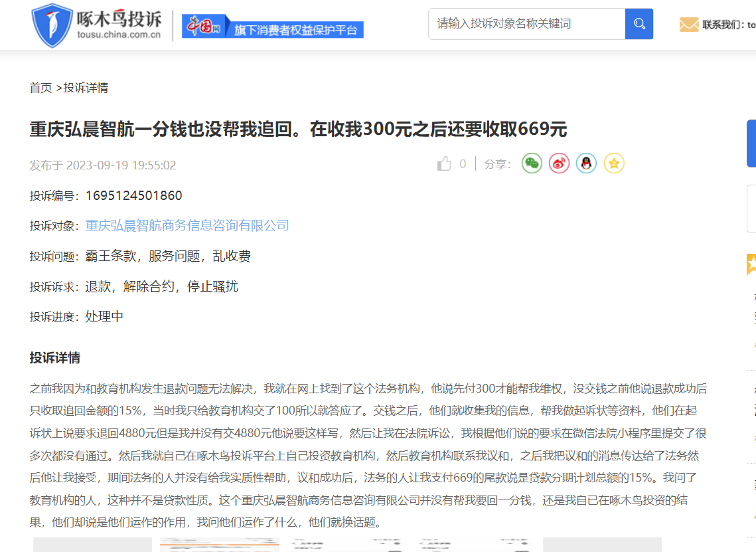Screen dimensions: 756x552
Task: Click the like count number 0
Action: 463,164
